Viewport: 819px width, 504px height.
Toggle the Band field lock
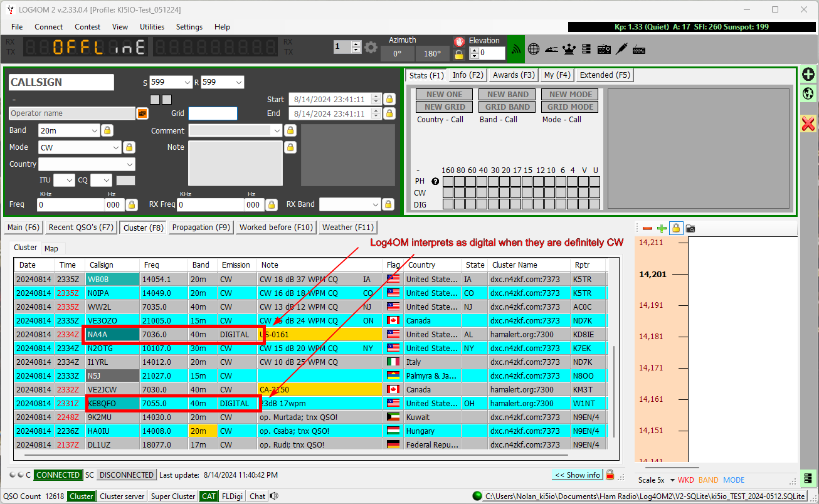point(107,130)
